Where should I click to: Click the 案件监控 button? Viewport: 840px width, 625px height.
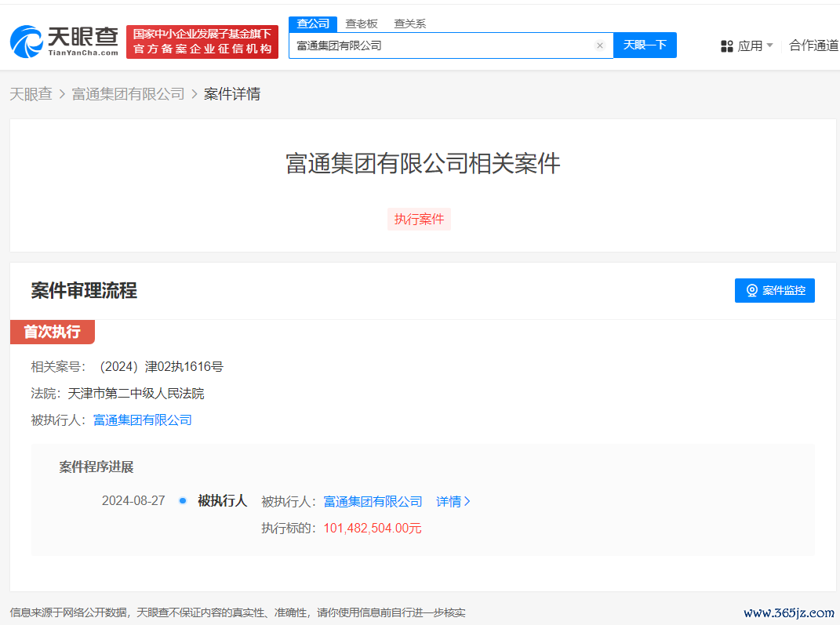coord(774,290)
